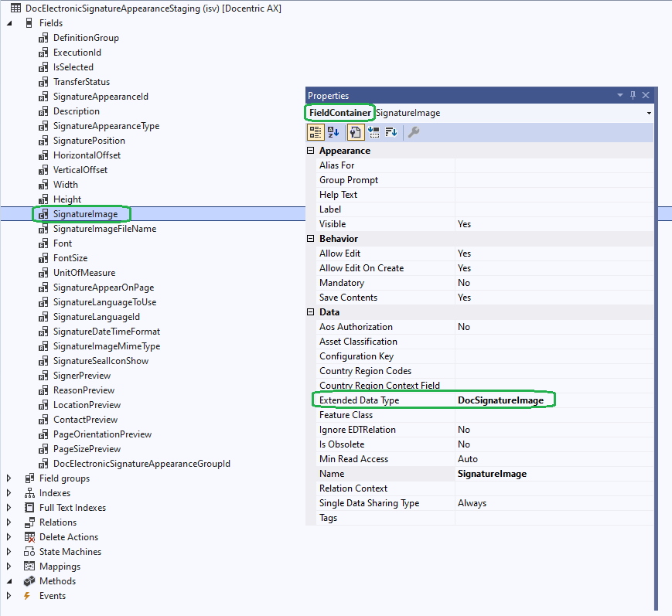Click the Property Pages wrench icon
This screenshot has height=616, width=672.
pos(414,132)
